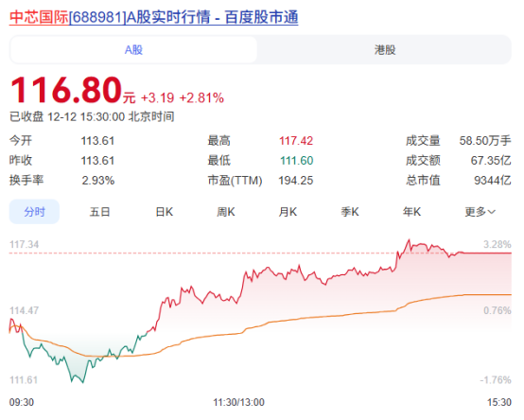Click the chevron arrow beside 更多
524x420 pixels.
coord(492,212)
